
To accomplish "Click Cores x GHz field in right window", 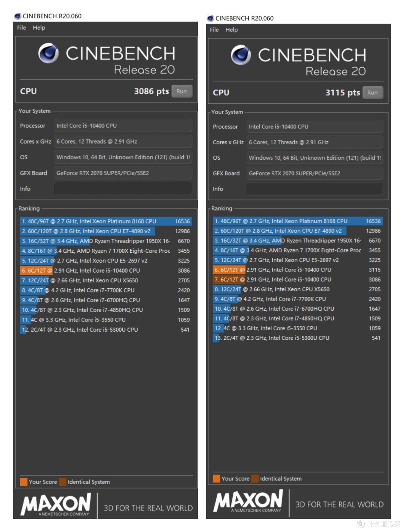I will coord(315,142).
